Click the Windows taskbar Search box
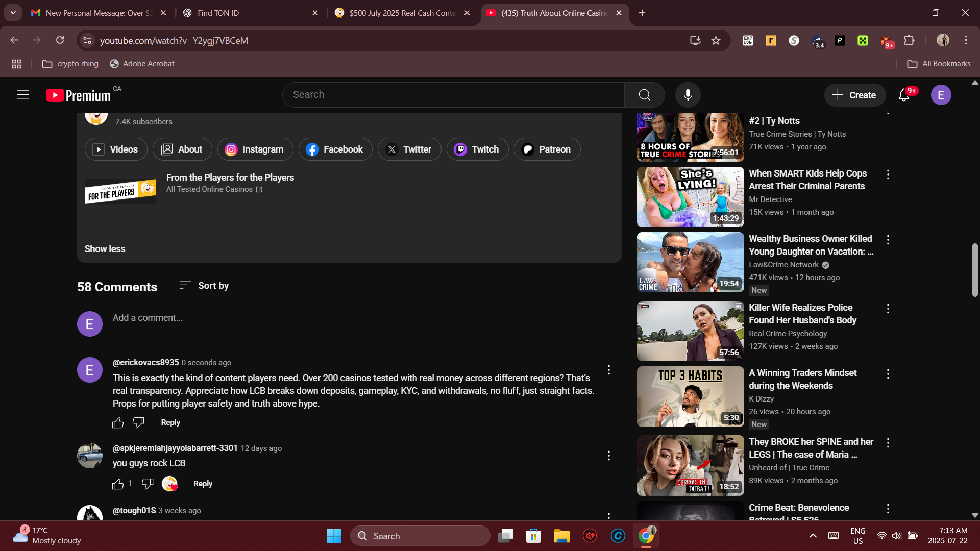 coord(420,536)
